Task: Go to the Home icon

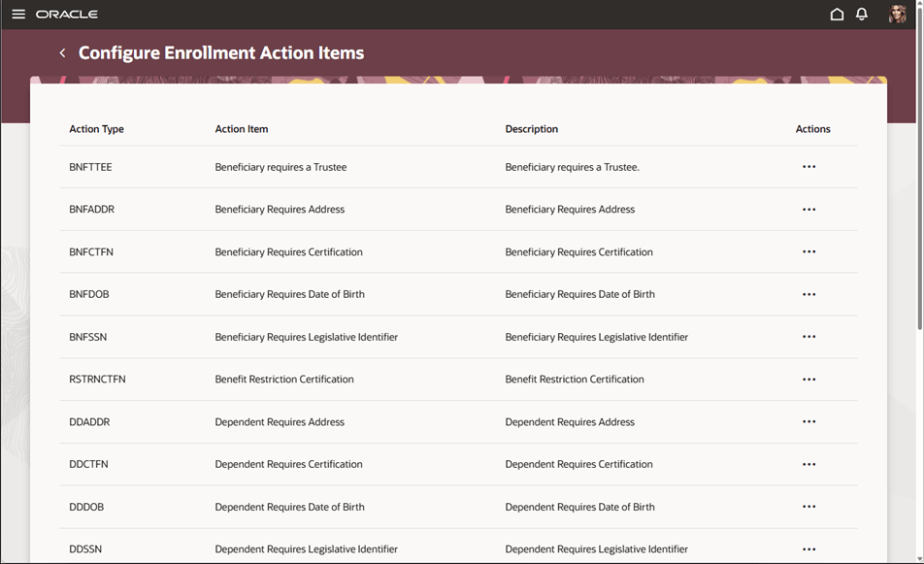Action: 837,15
